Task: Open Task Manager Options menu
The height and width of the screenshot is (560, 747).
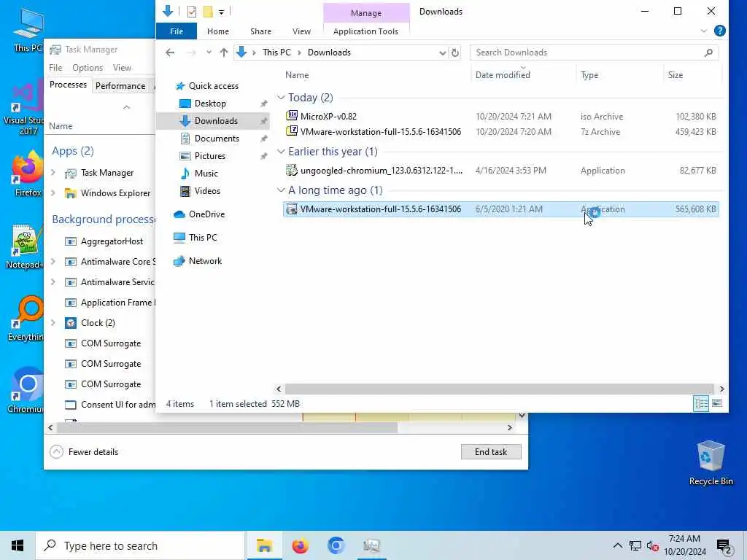Action: point(88,68)
